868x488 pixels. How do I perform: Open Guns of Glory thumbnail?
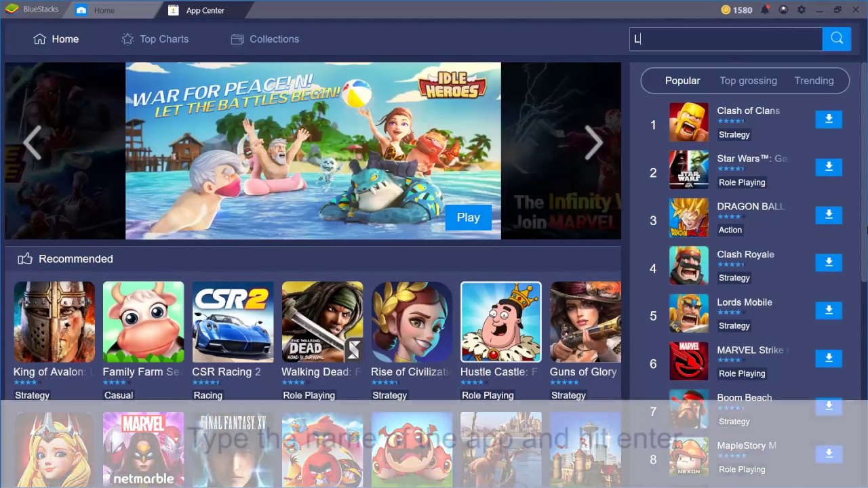(x=585, y=322)
